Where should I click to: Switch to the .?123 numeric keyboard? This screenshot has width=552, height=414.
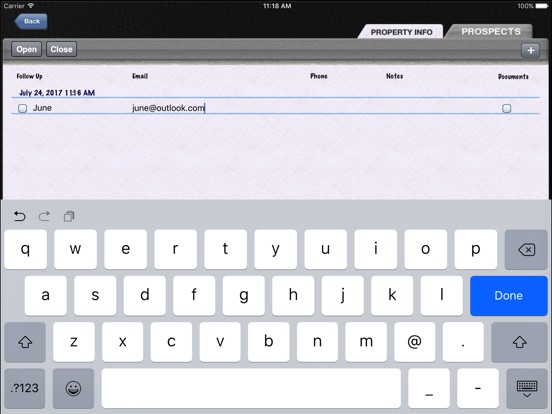pyautogui.click(x=25, y=388)
